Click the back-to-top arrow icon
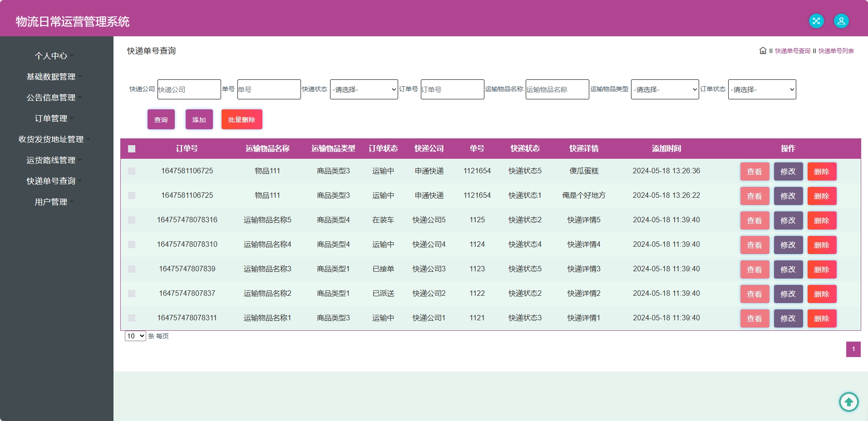This screenshot has height=421, width=868. 848,401
